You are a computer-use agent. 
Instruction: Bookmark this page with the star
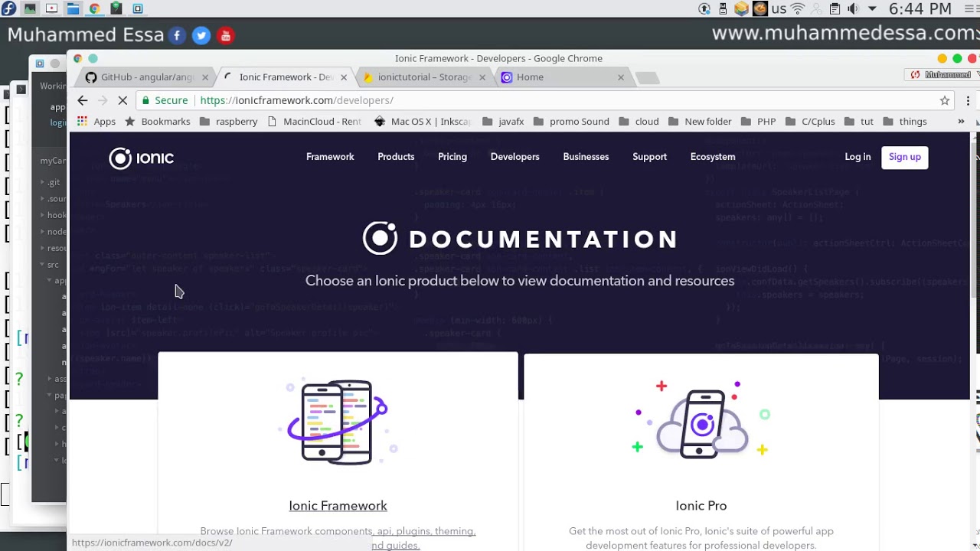[x=945, y=100]
